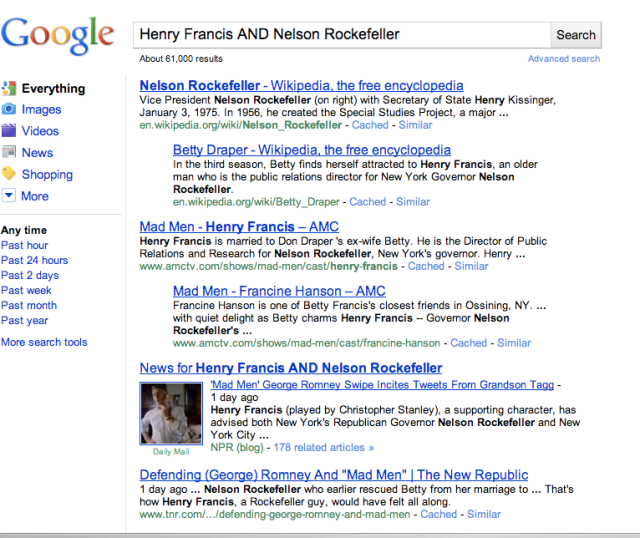
Task: Click the Everything filter icon
Action: 9,88
